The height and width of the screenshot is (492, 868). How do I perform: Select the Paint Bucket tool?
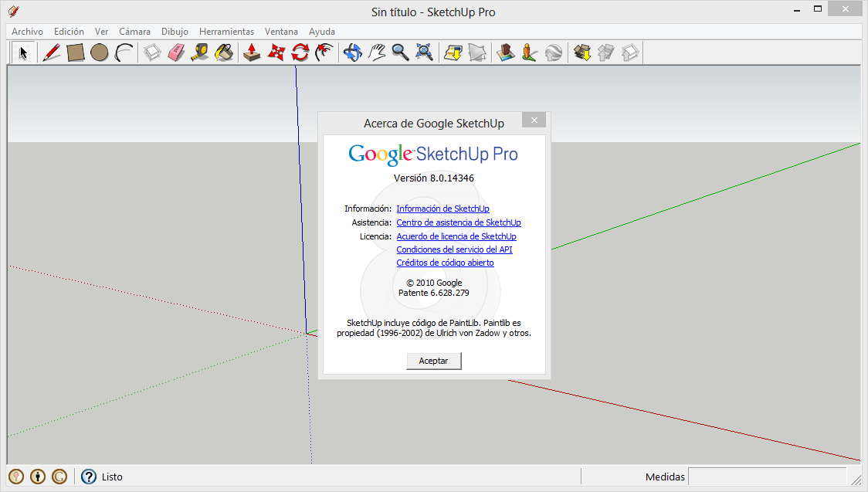(x=224, y=53)
